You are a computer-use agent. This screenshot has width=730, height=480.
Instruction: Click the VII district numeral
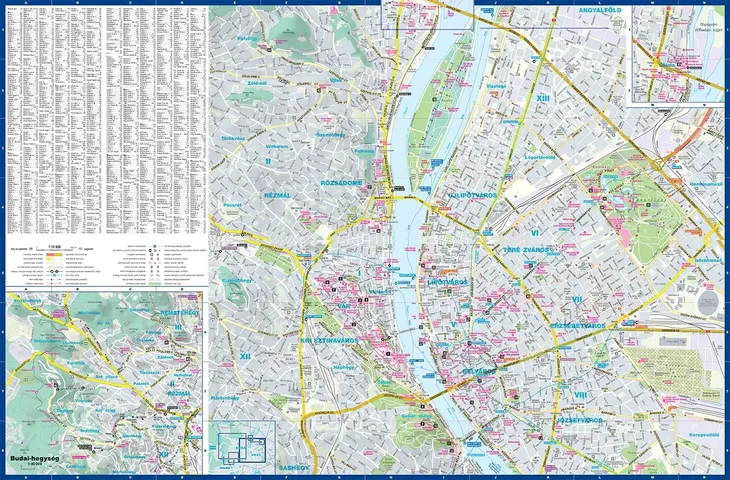point(577,299)
